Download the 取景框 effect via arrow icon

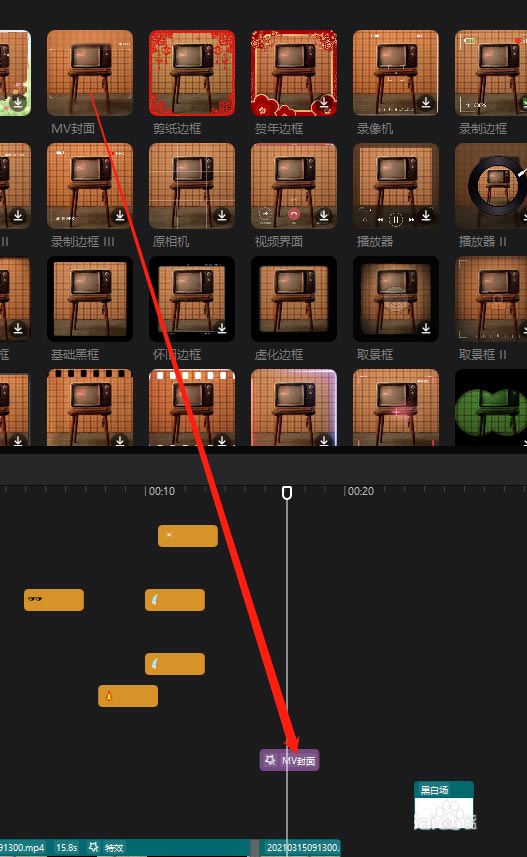[x=426, y=328]
